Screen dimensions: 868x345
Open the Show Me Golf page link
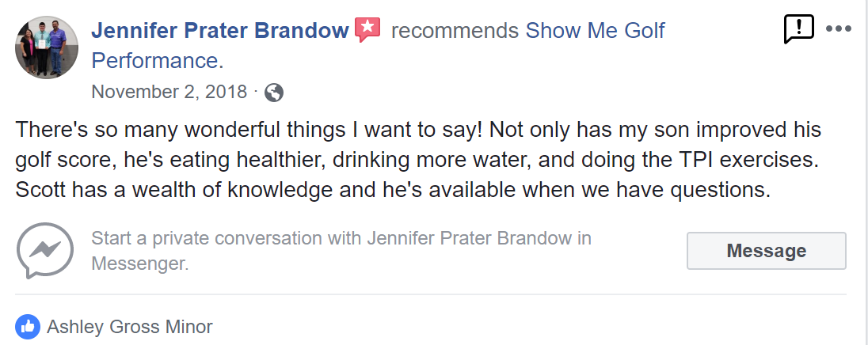(x=595, y=30)
